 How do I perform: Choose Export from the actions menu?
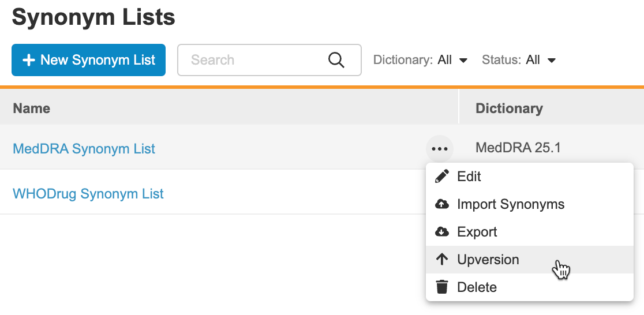point(477,232)
